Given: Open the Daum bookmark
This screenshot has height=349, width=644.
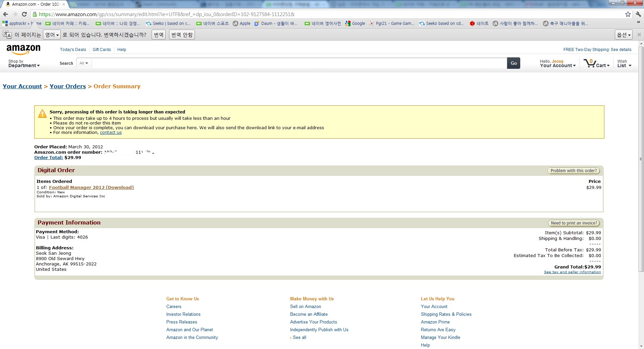Looking at the screenshot, I should click(276, 23).
